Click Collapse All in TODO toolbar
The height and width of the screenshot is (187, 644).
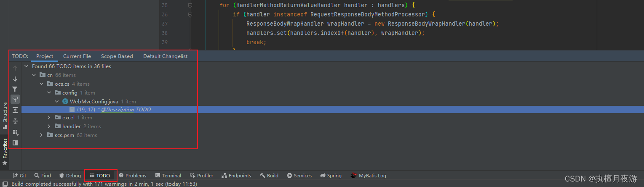(x=15, y=121)
